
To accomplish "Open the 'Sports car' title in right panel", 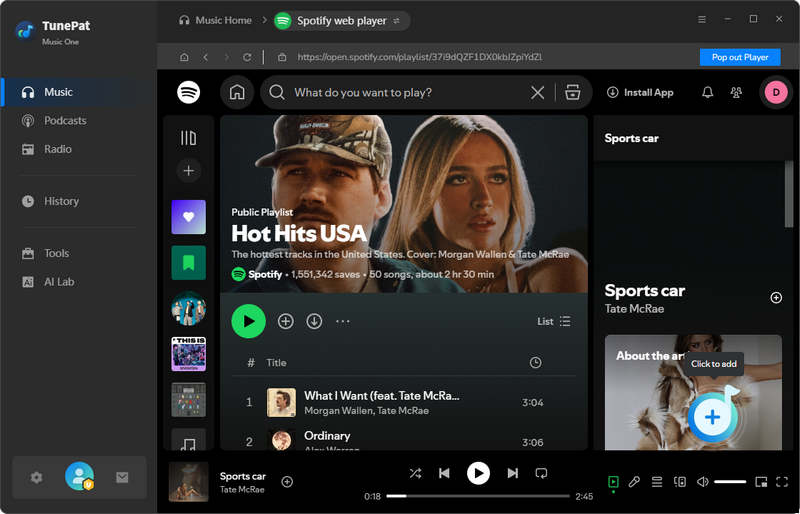I will pos(644,290).
